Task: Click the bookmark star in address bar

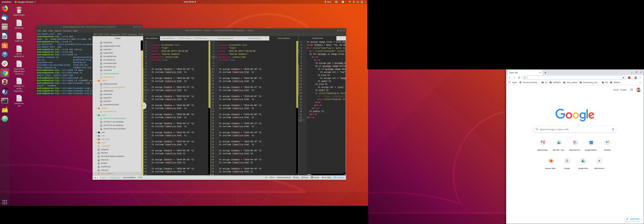Action: tap(623, 78)
